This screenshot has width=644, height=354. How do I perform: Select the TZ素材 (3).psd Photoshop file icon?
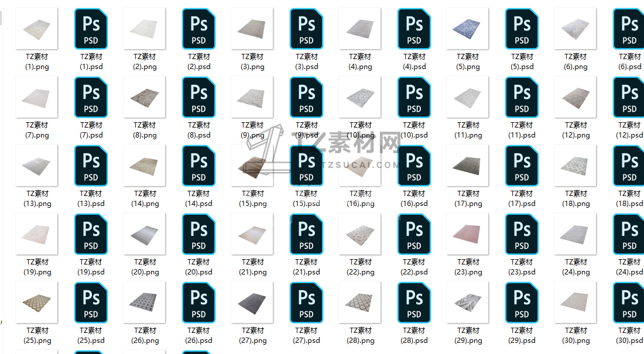(x=306, y=29)
